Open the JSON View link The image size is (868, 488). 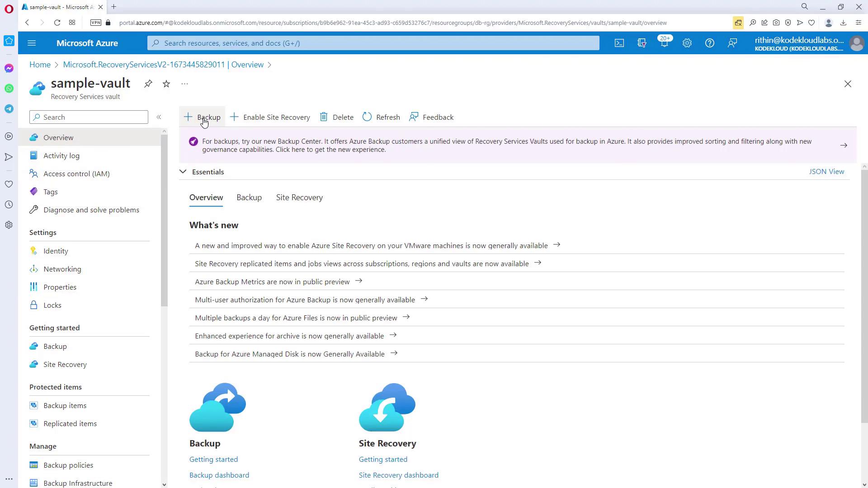(x=826, y=172)
